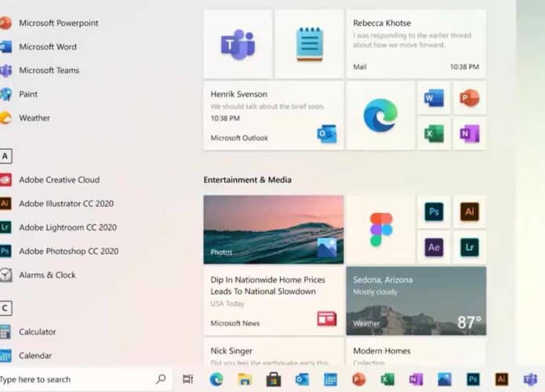Open OneNote from the taskbar
The height and width of the screenshot is (392, 545).
(x=416, y=379)
